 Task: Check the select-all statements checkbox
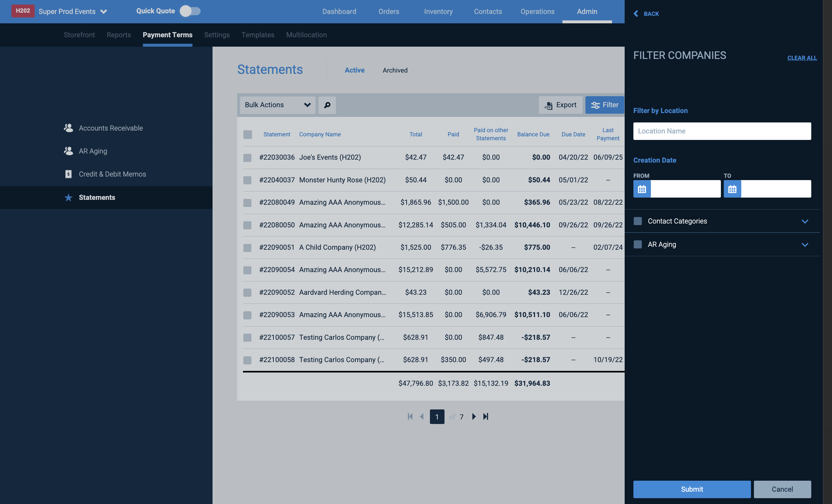coord(248,134)
